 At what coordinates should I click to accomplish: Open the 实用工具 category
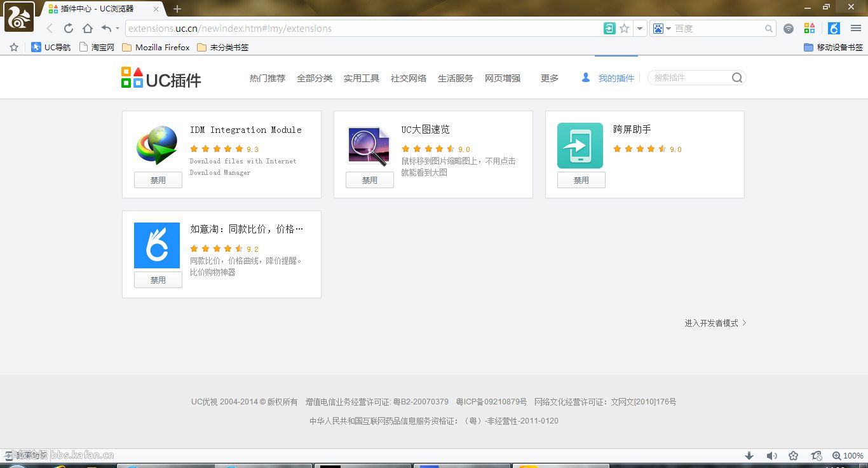click(x=362, y=78)
